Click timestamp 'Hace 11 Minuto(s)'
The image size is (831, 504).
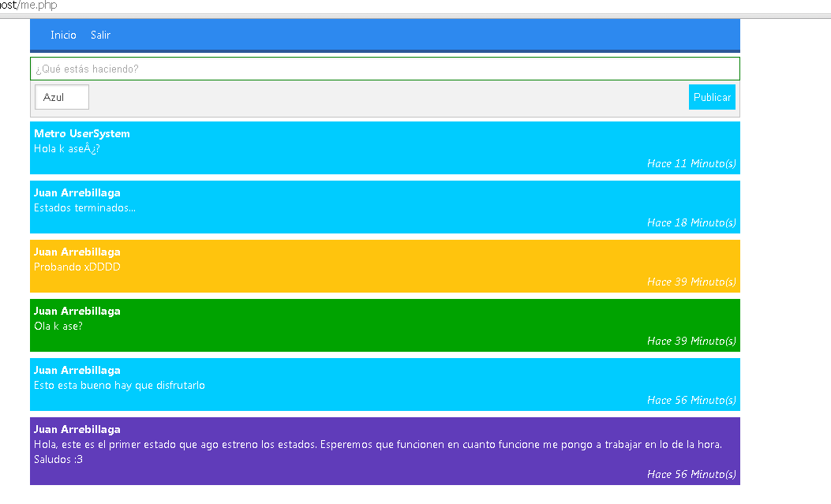pyautogui.click(x=691, y=163)
